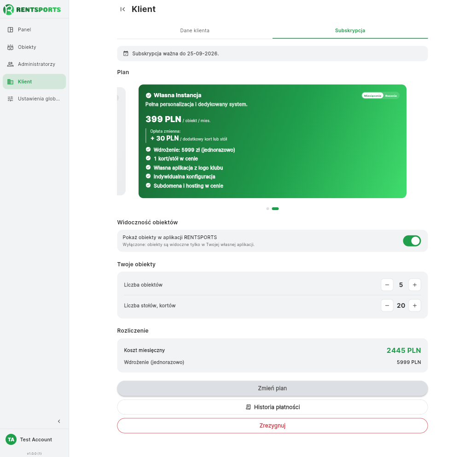Open the Panel sidebar item
Screen dimensions: 476x457
[35, 29]
